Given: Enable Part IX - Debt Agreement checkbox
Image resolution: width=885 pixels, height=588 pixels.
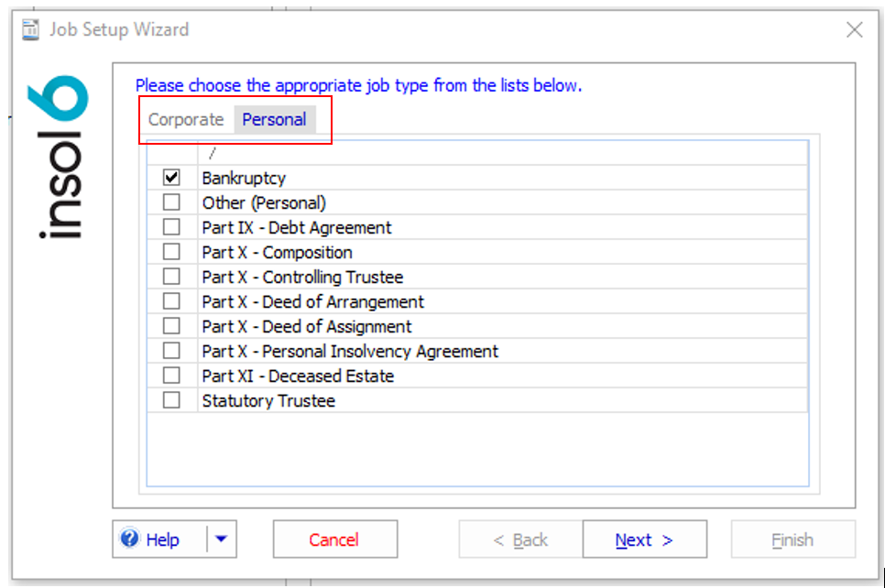Looking at the screenshot, I should point(171,227).
